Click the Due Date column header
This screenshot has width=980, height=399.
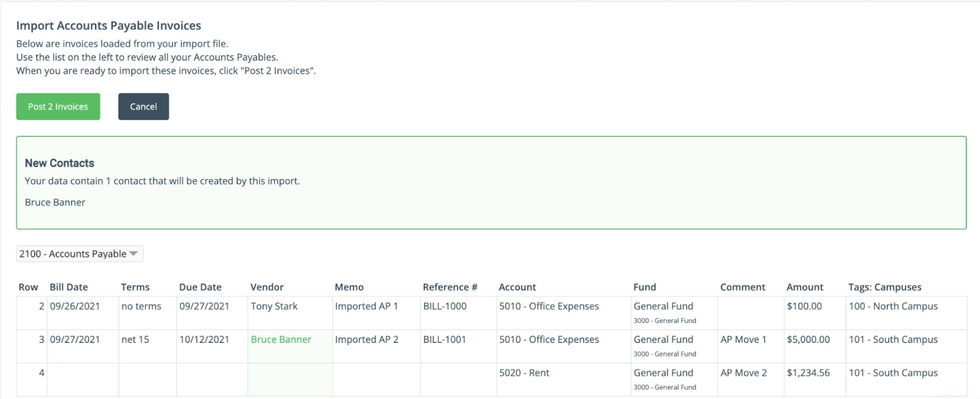(200, 287)
